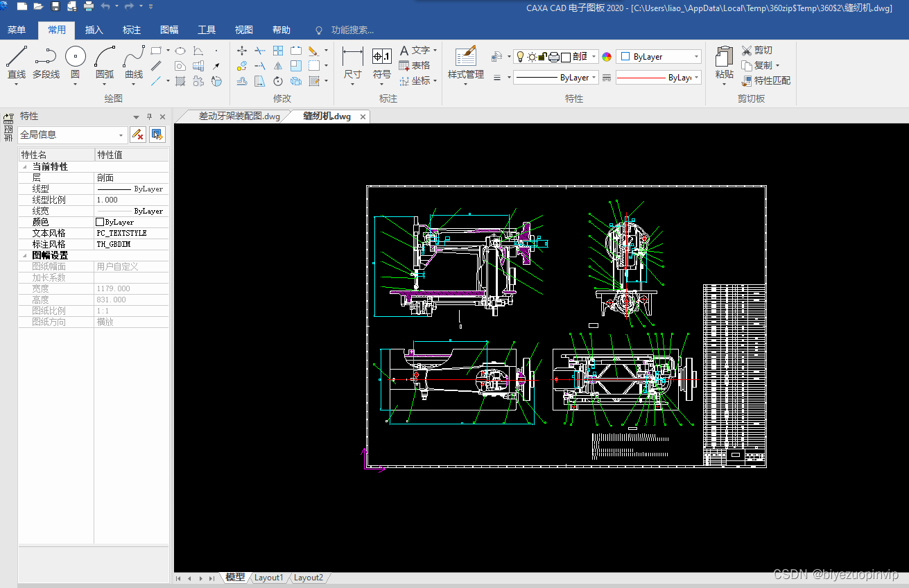Expand the 粘贴 paste dropdown arrow
This screenshot has width=909, height=588.
pyautogui.click(x=724, y=84)
